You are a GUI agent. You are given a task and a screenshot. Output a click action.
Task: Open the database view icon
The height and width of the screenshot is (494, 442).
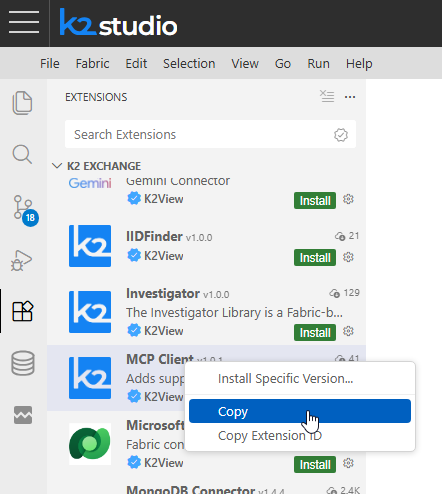(x=23, y=363)
